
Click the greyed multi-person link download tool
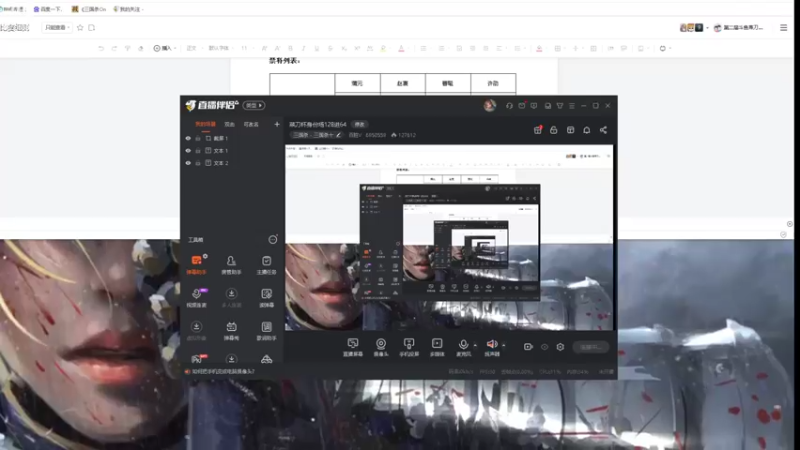point(231,298)
